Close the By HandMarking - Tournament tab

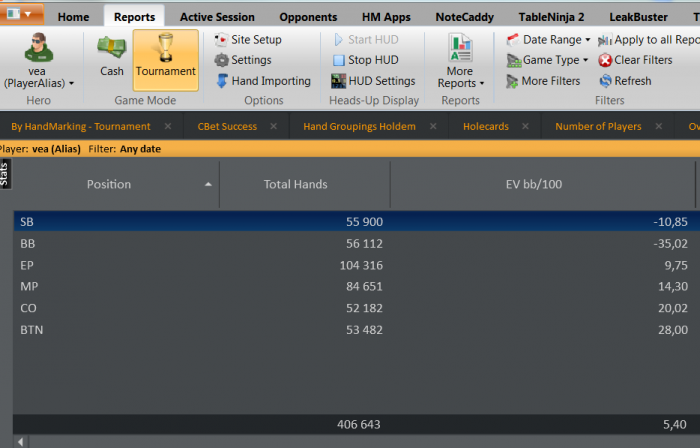(x=168, y=126)
